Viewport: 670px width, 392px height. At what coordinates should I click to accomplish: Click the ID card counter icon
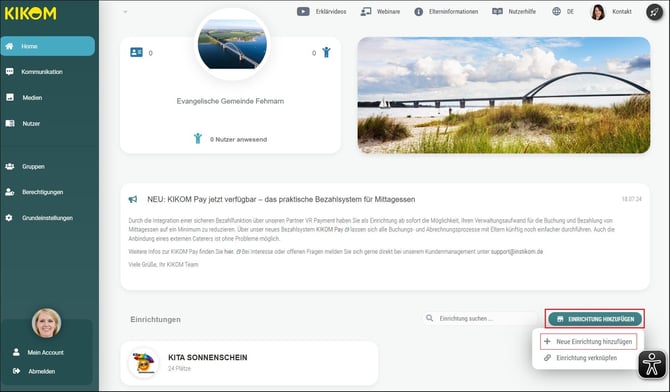pos(136,52)
